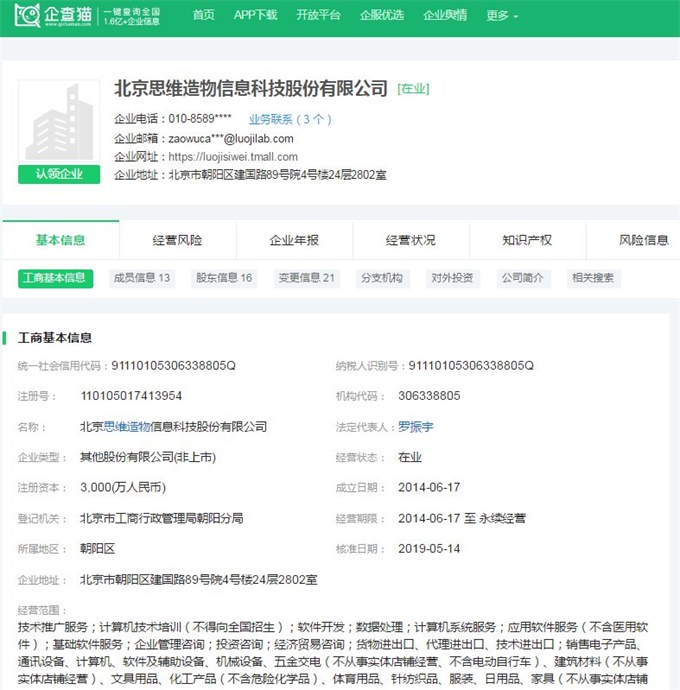Click 经营状态 value 在业

tap(410, 457)
